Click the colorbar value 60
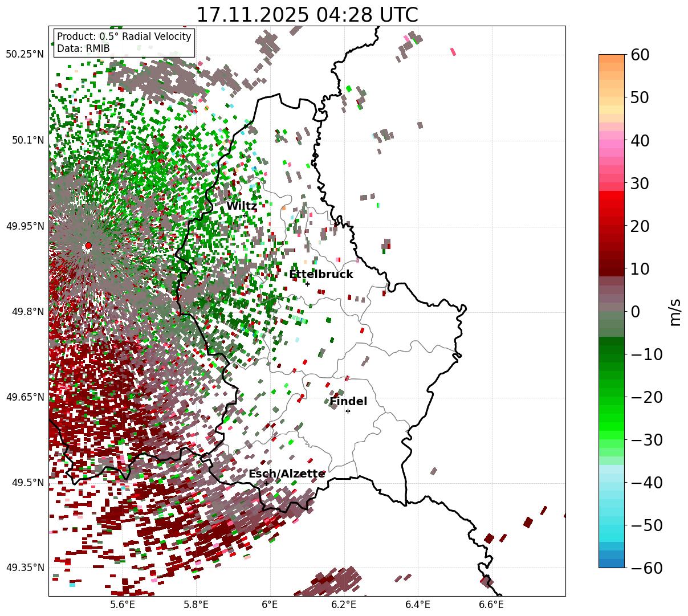 [x=639, y=55]
